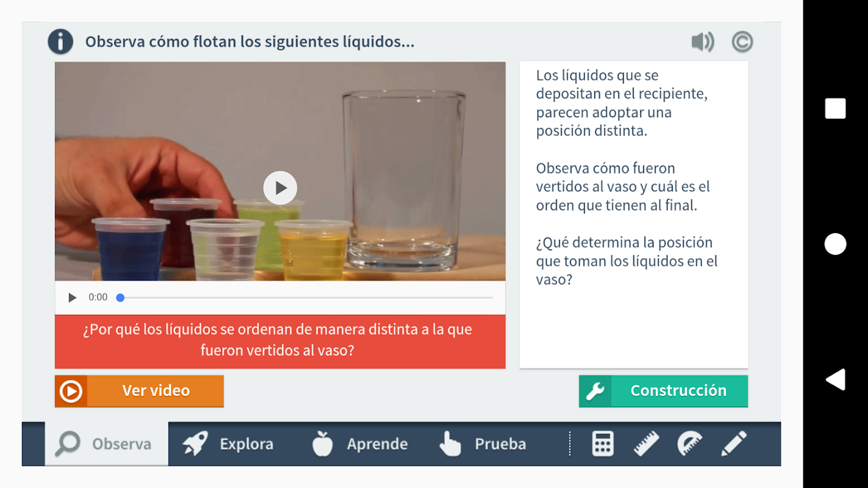
Task: Tap the Android home circle button
Action: click(x=835, y=244)
